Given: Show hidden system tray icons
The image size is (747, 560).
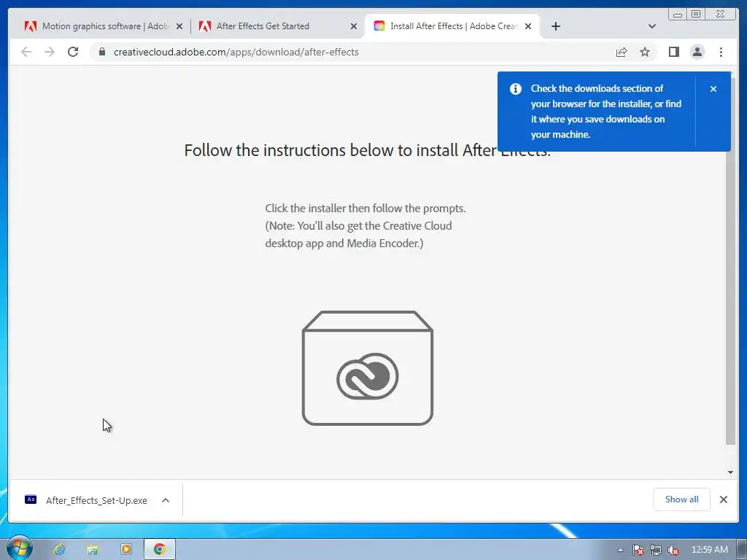Looking at the screenshot, I should tap(620, 550).
